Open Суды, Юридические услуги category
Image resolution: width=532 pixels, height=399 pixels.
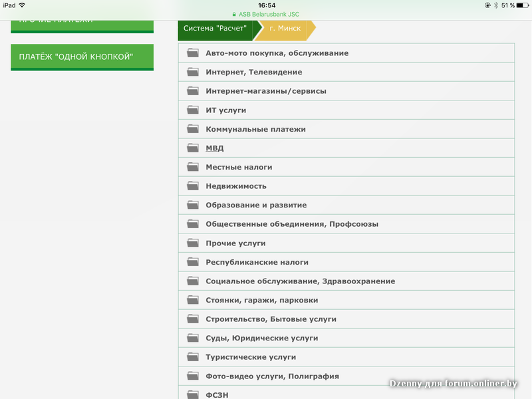tap(346, 338)
